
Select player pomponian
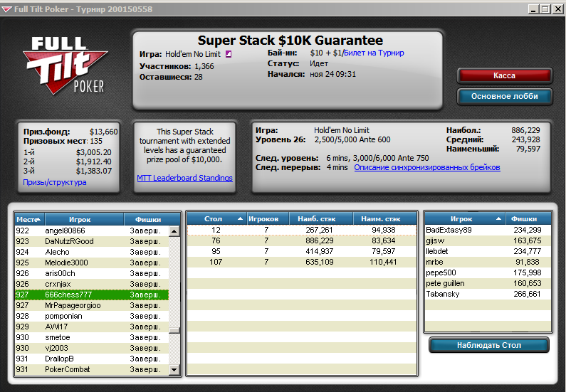click(x=92, y=316)
